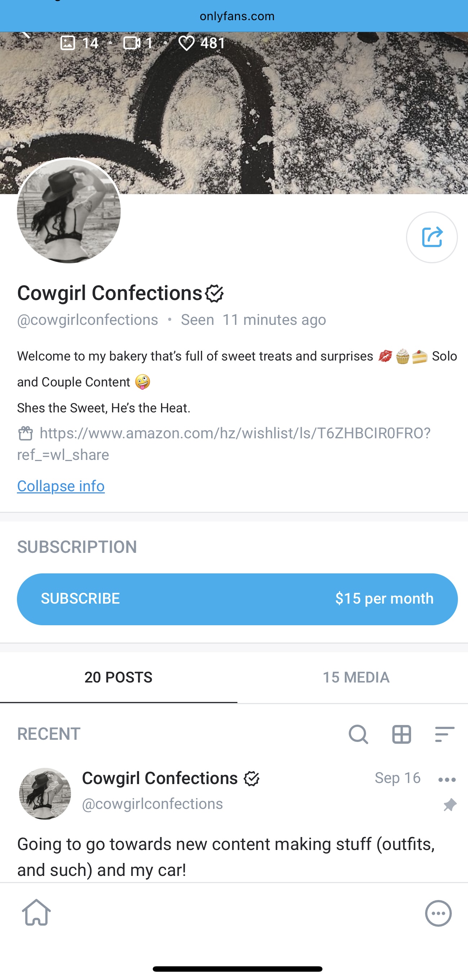Tap the likes heart icon
468x980 pixels.
tap(186, 43)
